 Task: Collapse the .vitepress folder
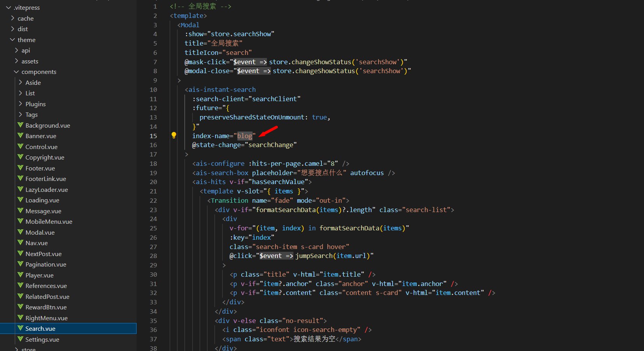coord(9,7)
